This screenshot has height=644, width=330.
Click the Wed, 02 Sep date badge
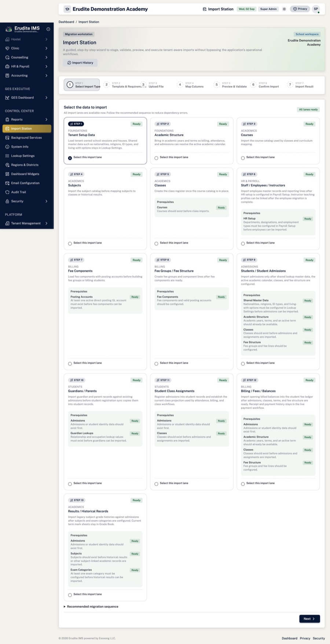[246, 9]
